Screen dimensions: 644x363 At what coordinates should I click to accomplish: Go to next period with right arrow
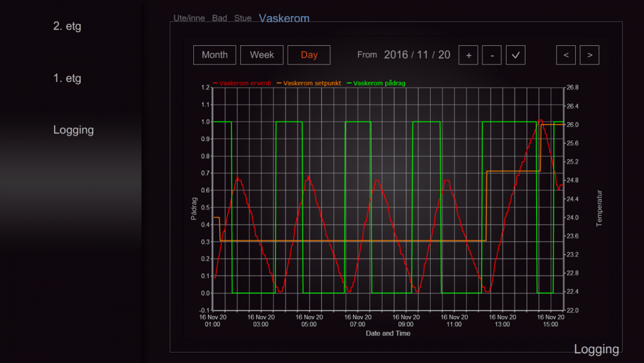(x=589, y=55)
